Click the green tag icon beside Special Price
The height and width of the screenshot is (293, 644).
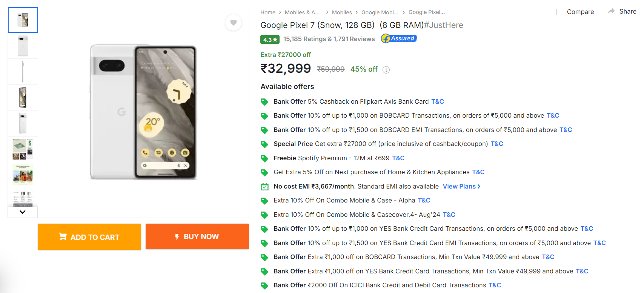[265, 144]
